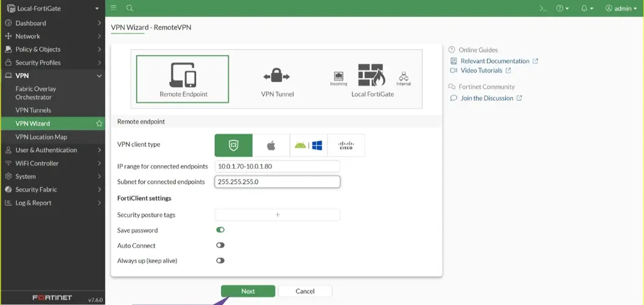Enable the Always up (keep alive) toggle
Screen dimensions: 644x305
click(220, 261)
